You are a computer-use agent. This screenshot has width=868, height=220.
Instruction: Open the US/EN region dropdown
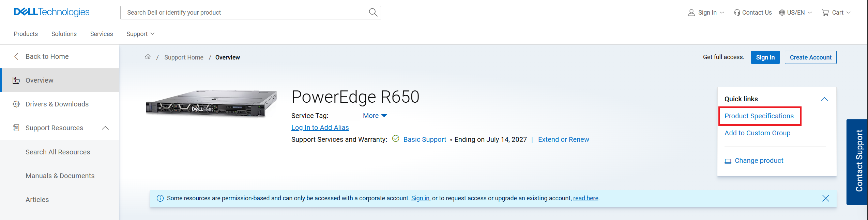[795, 13]
